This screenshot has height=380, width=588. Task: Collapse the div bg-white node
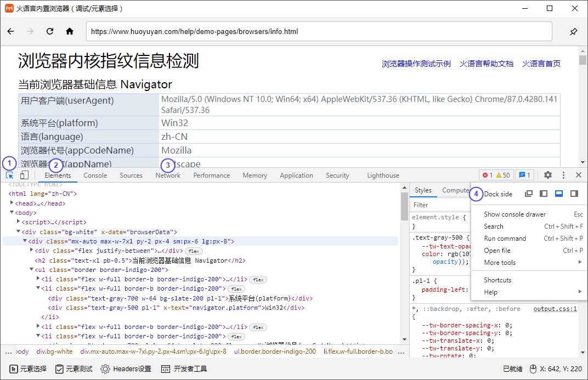[19, 231]
